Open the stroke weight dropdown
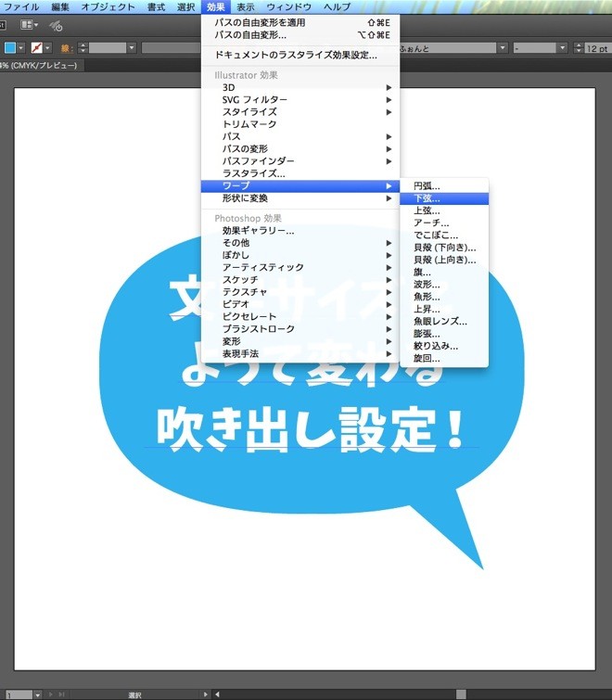Screen dimensions: 612x700 (x=131, y=47)
